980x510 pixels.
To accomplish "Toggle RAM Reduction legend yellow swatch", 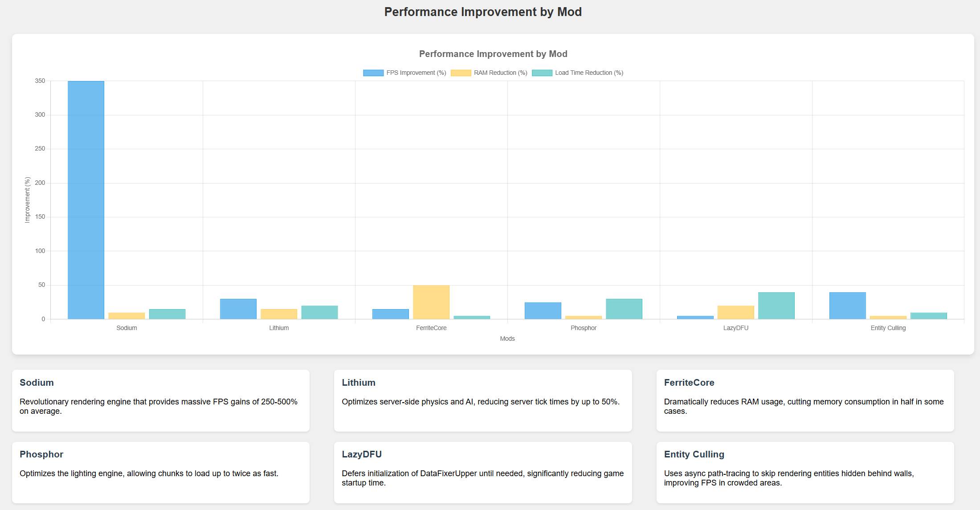I will pos(461,73).
